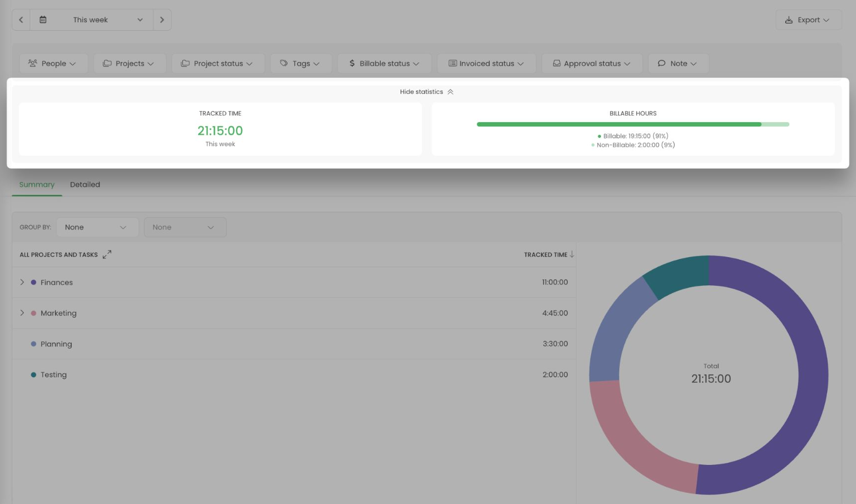Go to next week with right arrow
This screenshot has width=856, height=504.
(162, 20)
